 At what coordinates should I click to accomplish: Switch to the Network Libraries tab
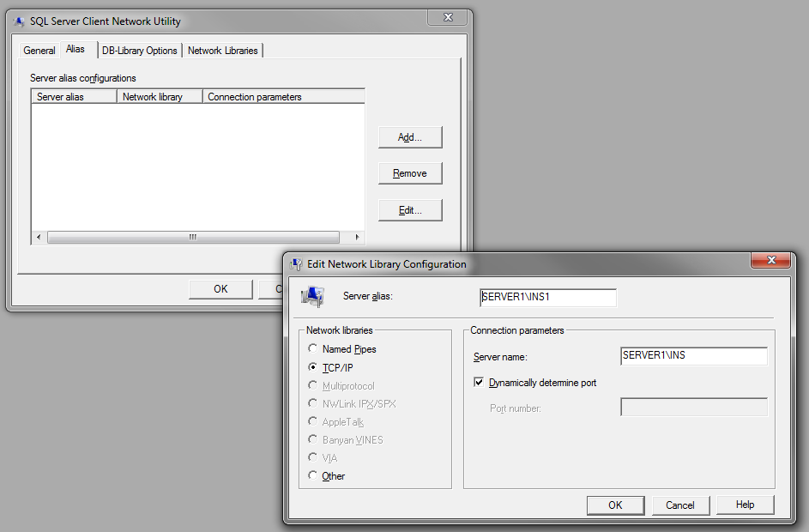(222, 51)
